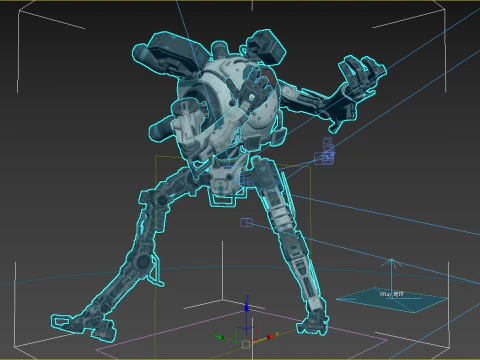Select the small purple box helper
The width and height of the screenshot is (480, 360).
(x=246, y=222)
